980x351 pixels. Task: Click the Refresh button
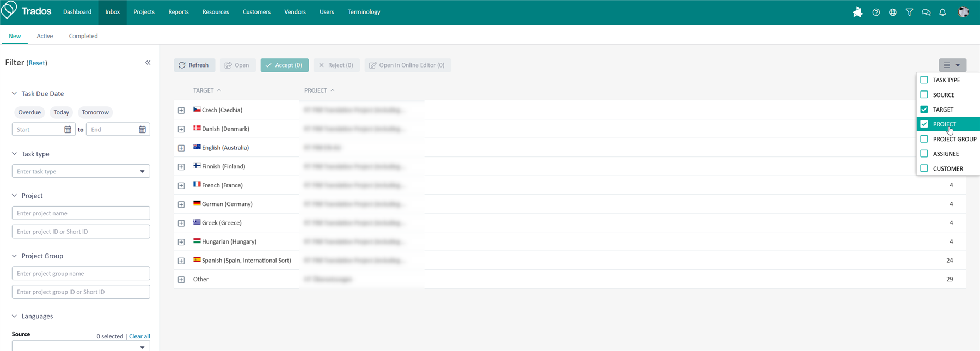pos(194,65)
